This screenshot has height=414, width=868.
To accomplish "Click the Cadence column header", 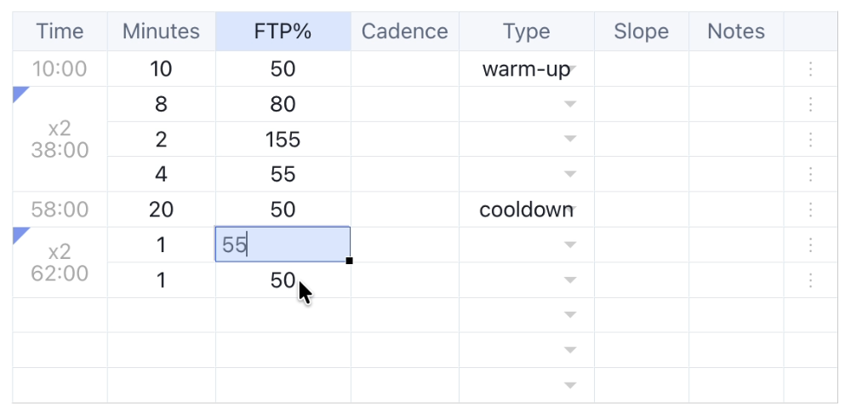I will [x=404, y=32].
